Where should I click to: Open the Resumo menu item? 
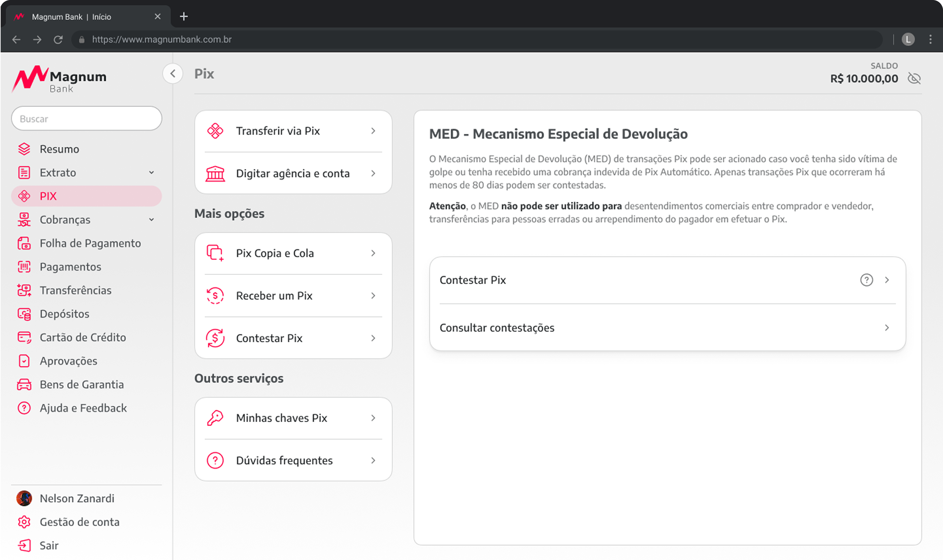pos(59,149)
